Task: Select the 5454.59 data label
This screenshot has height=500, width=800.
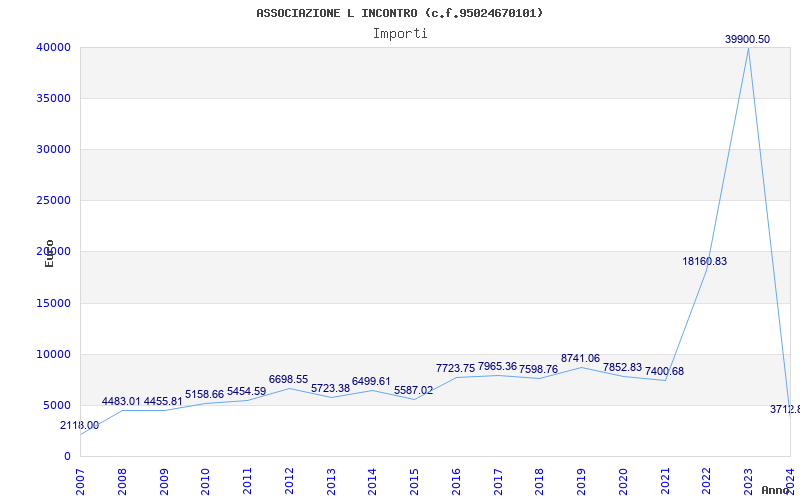Action: (x=246, y=391)
